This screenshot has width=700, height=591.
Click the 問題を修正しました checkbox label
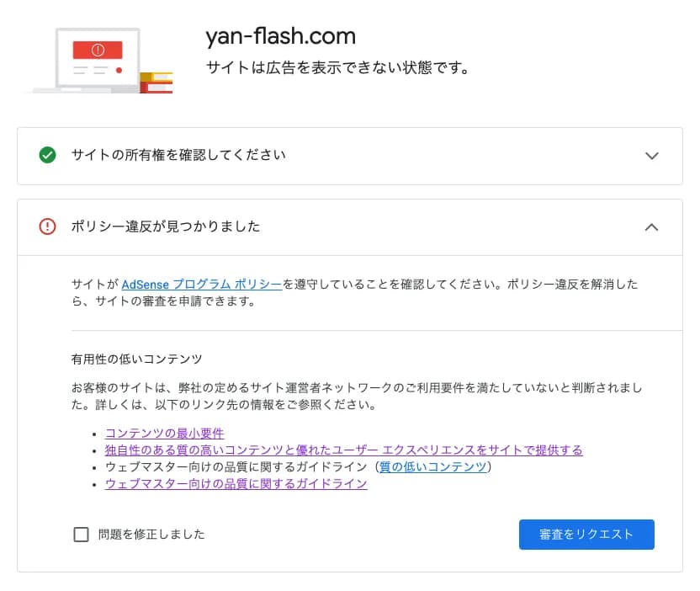(151, 534)
